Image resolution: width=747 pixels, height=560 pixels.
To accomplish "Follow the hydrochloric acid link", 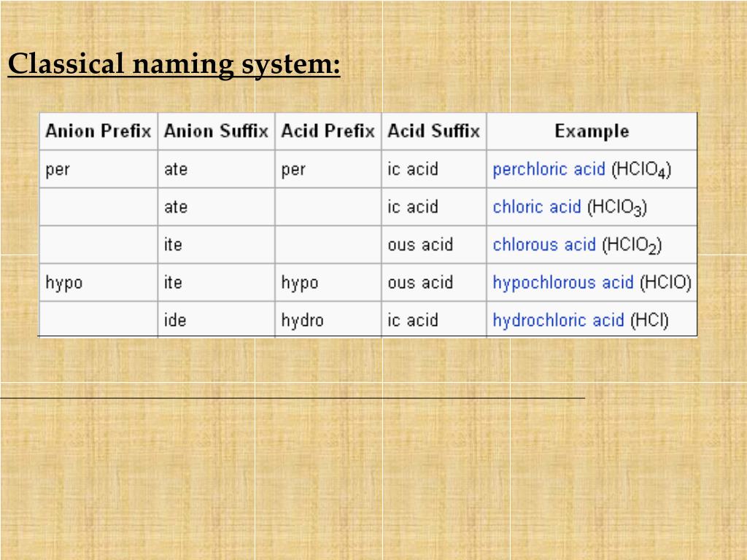I will 558,320.
